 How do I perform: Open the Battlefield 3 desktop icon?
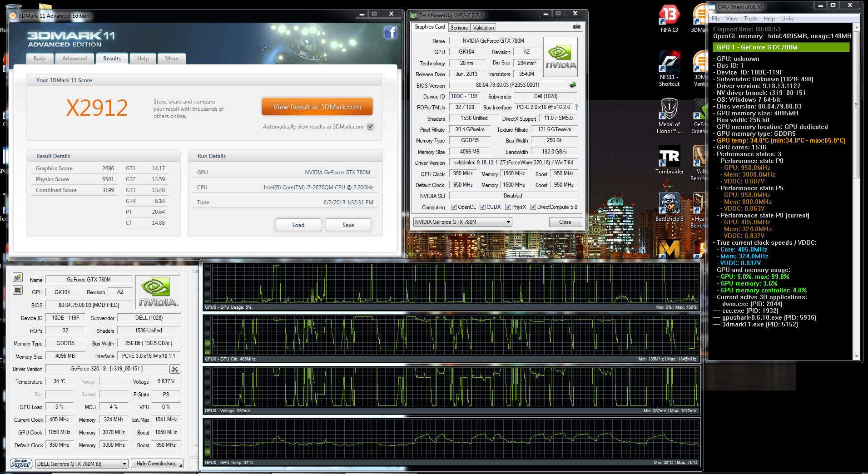[669, 207]
